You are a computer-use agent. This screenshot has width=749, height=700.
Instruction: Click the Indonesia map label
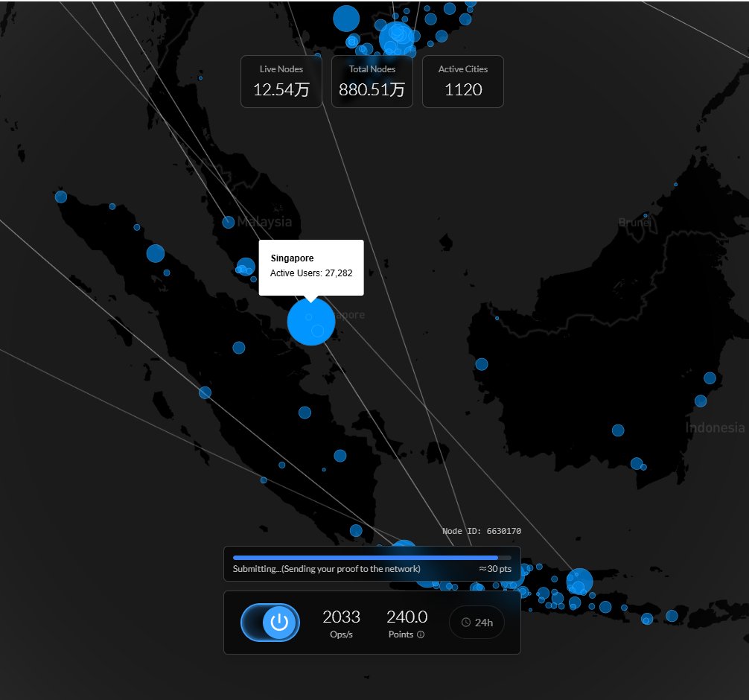coord(715,427)
